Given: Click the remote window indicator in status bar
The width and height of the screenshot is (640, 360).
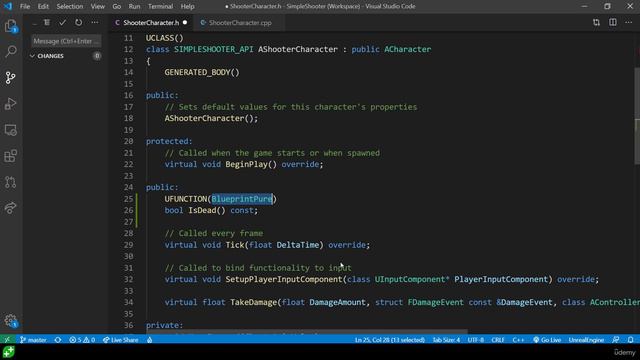Looking at the screenshot, I should coord(7,340).
